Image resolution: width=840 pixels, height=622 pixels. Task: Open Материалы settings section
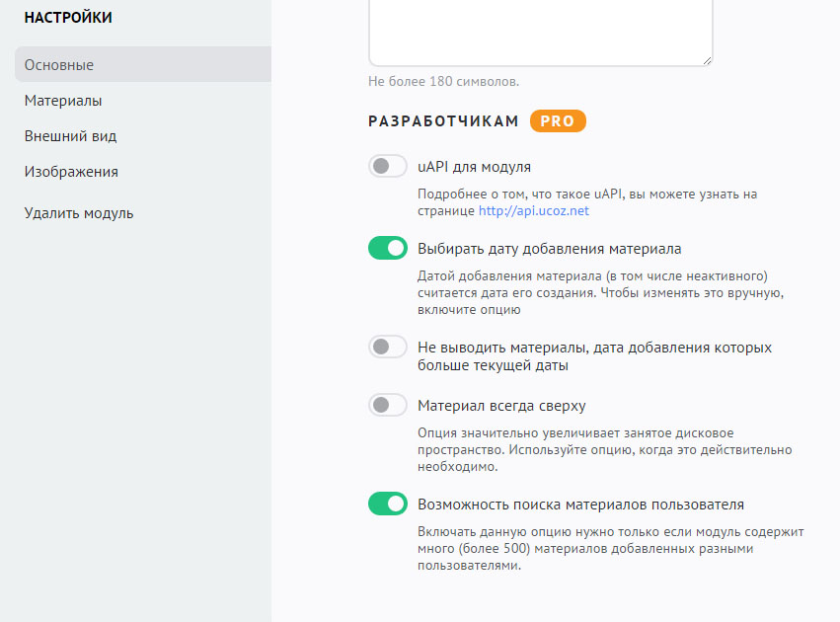(63, 100)
